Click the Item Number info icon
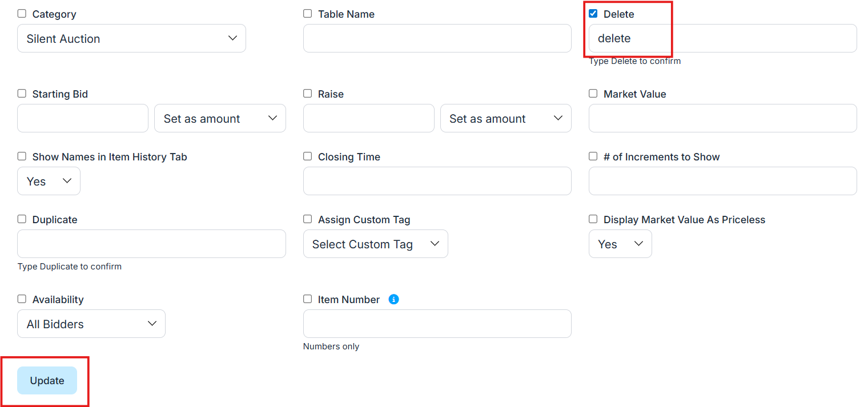 click(393, 299)
